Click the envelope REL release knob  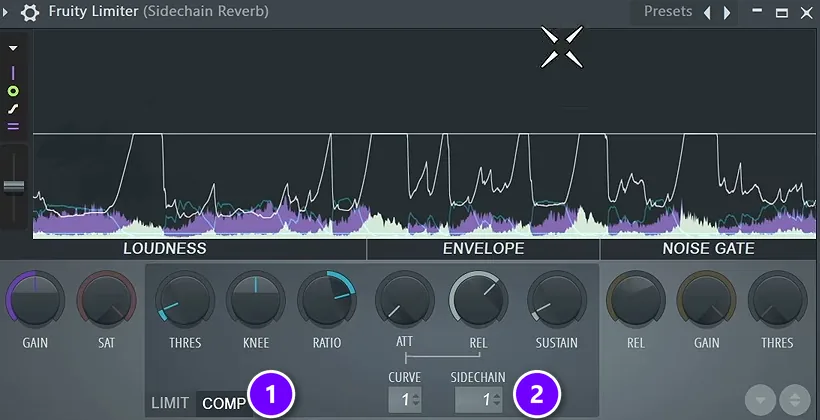(x=479, y=300)
